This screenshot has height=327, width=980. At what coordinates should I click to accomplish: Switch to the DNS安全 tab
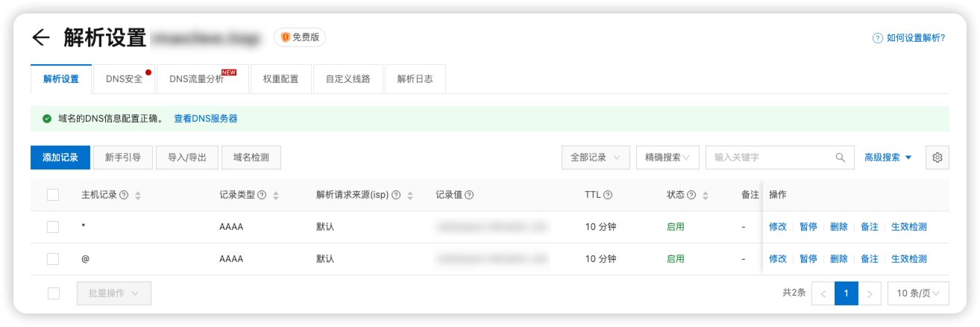pos(125,79)
